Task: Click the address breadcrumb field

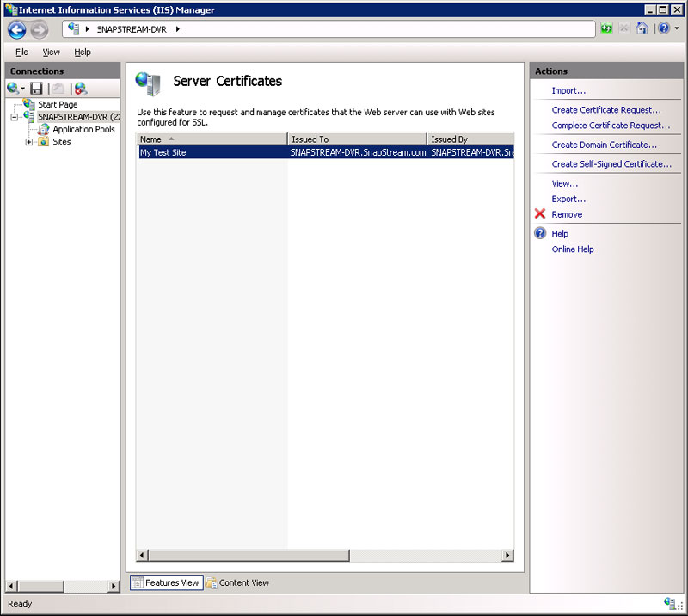Action: 329,29
